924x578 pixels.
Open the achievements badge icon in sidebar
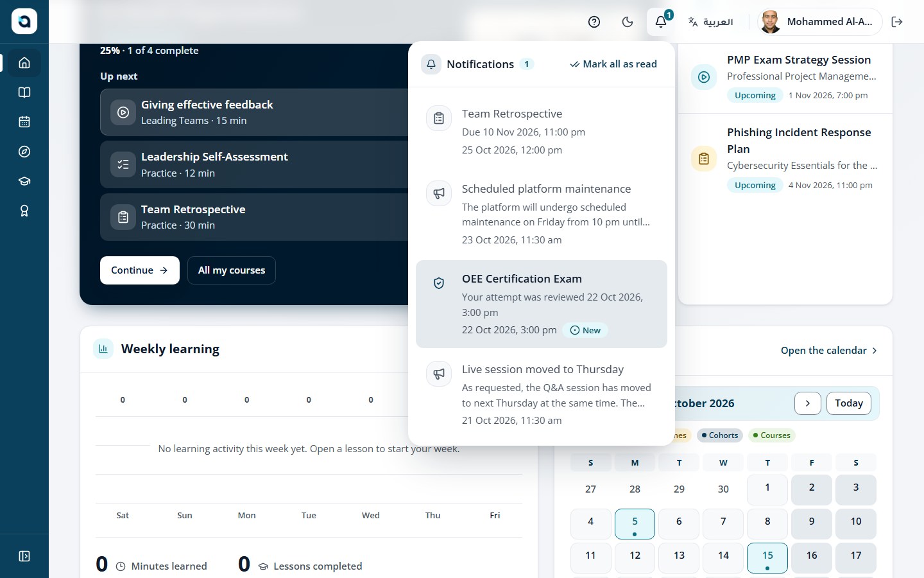point(24,211)
